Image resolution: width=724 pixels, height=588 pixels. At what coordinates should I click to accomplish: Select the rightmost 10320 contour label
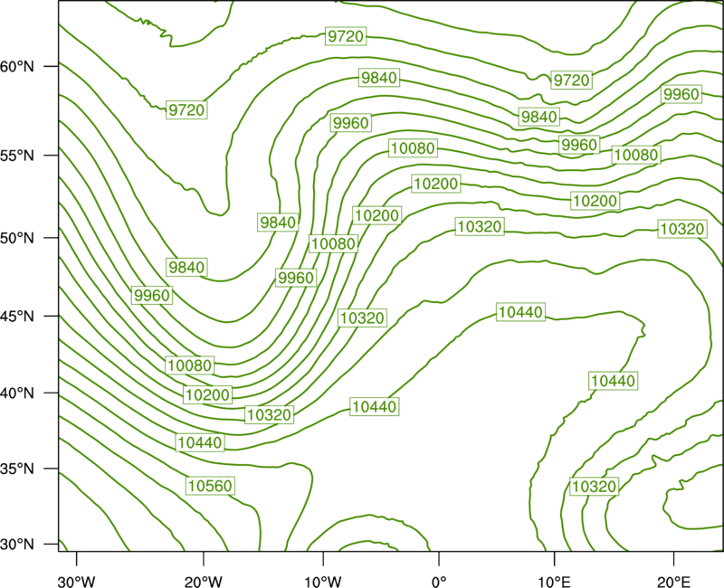click(x=682, y=229)
